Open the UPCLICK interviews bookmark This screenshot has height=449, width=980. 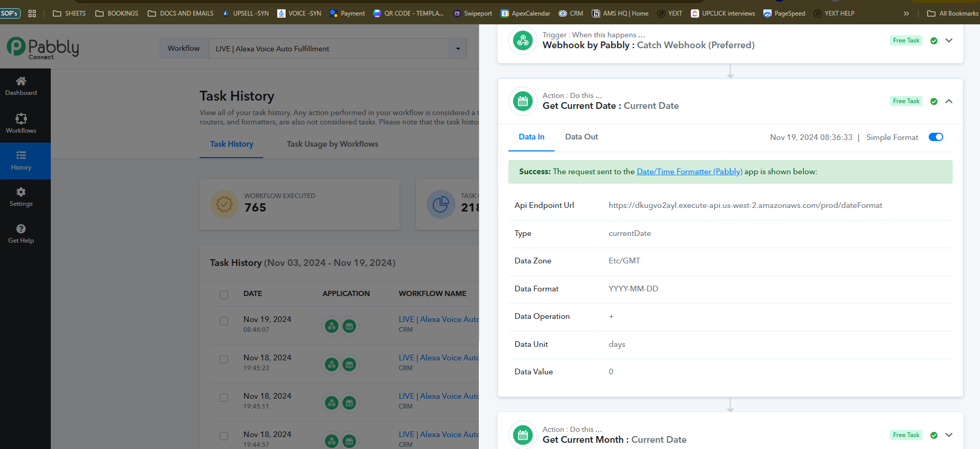(723, 13)
